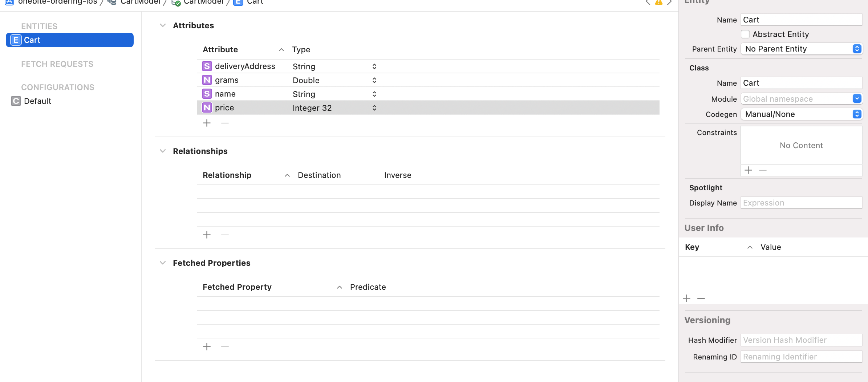Click the User Info Value column header

coord(771,247)
